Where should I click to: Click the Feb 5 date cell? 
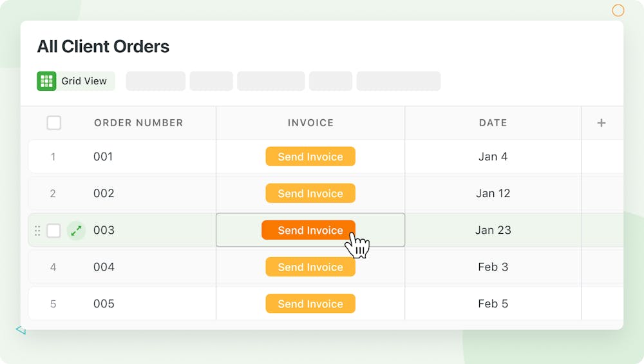click(493, 304)
